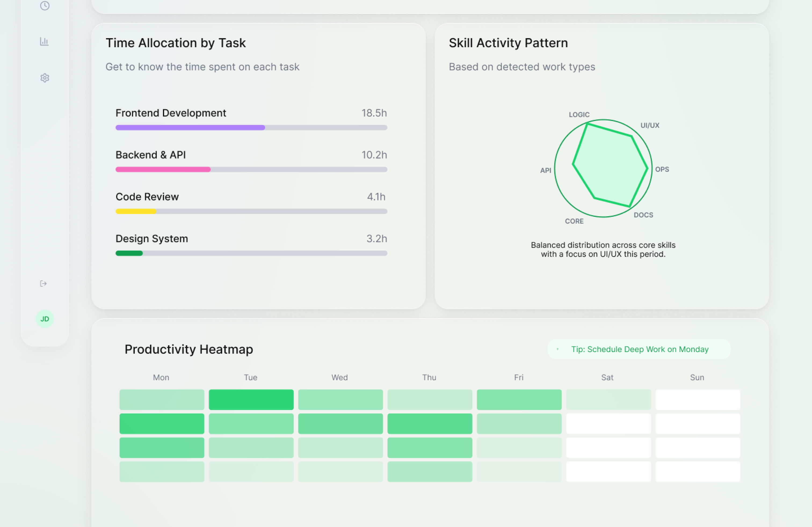The height and width of the screenshot is (527, 812).
Task: Click the Wed column header
Action: [339, 377]
